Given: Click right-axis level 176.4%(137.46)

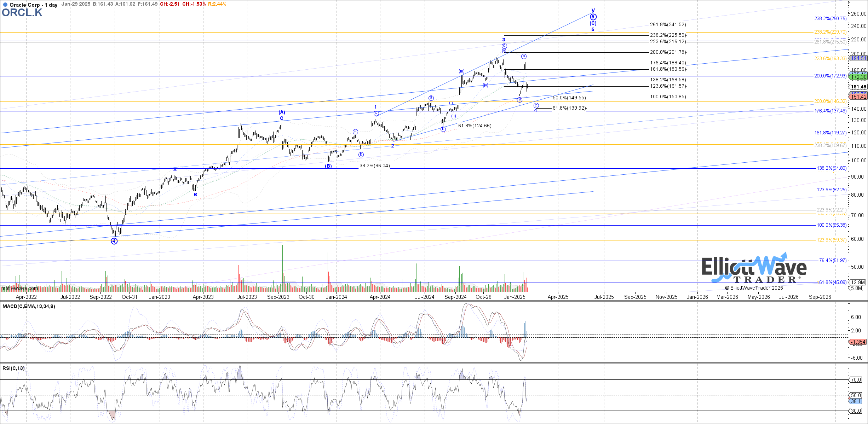Looking at the screenshot, I should [x=830, y=111].
